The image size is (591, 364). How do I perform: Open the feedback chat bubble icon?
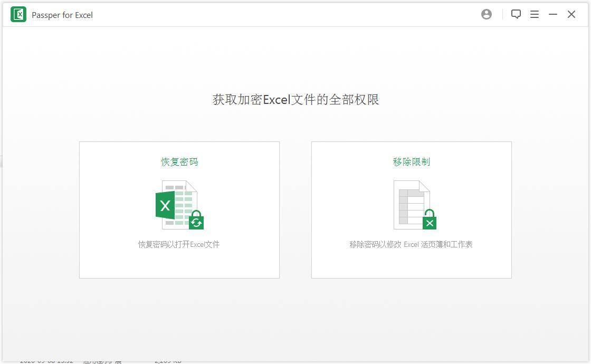click(516, 14)
